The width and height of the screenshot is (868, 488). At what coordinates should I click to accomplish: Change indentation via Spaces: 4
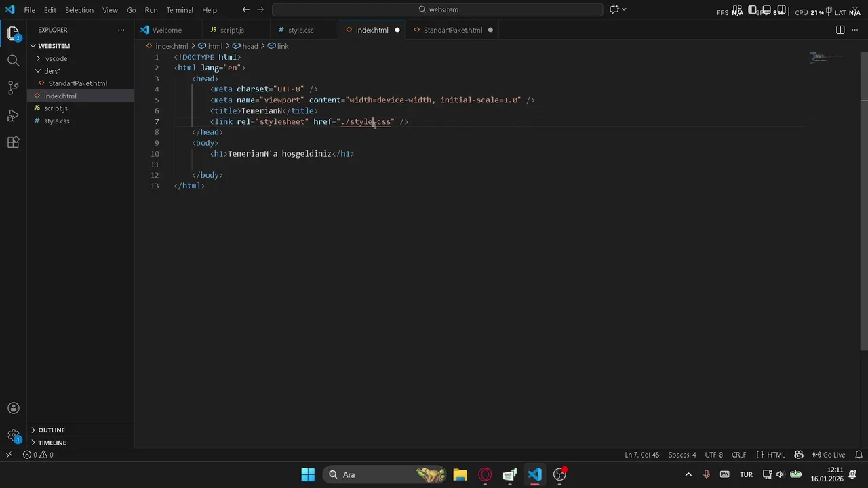click(682, 455)
